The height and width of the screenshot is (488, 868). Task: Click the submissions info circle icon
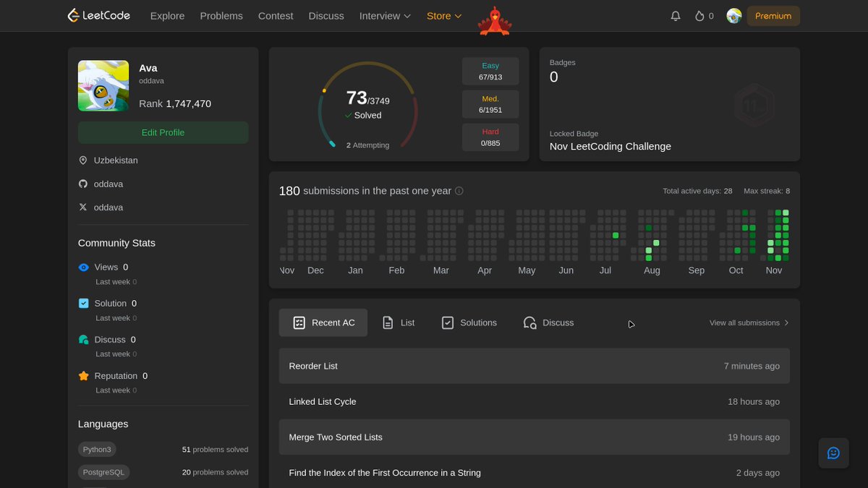tap(459, 191)
